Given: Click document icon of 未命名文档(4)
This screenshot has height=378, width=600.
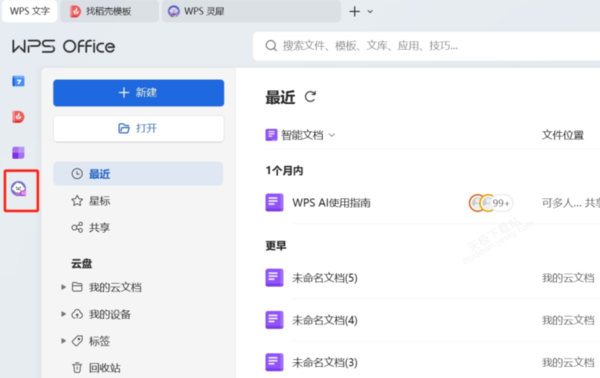Looking at the screenshot, I should click(274, 320).
